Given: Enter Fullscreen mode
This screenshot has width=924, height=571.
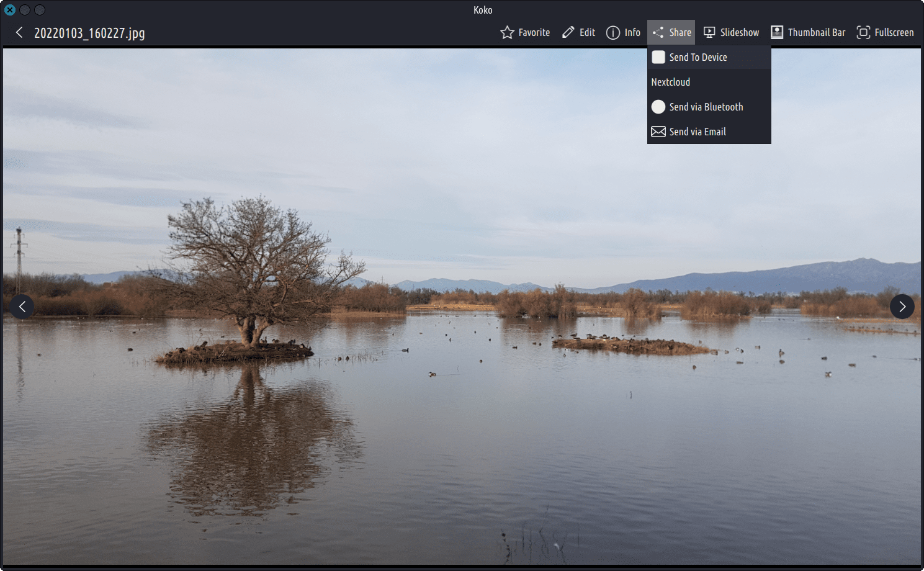Looking at the screenshot, I should [885, 32].
